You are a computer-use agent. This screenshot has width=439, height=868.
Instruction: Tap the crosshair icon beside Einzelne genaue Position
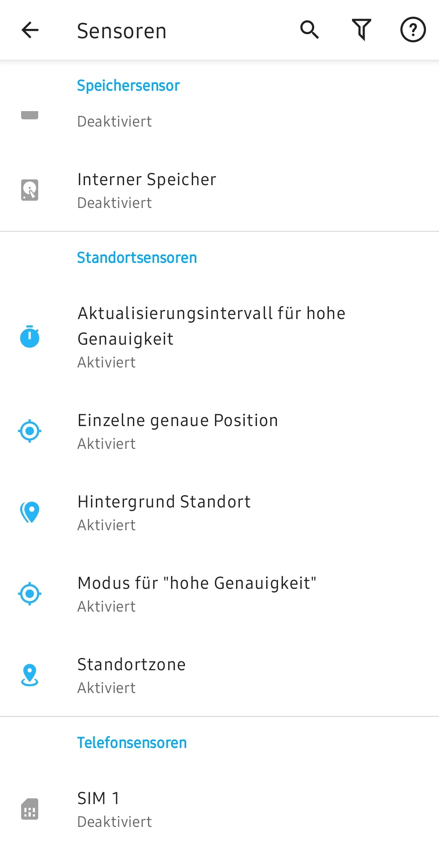pos(30,431)
